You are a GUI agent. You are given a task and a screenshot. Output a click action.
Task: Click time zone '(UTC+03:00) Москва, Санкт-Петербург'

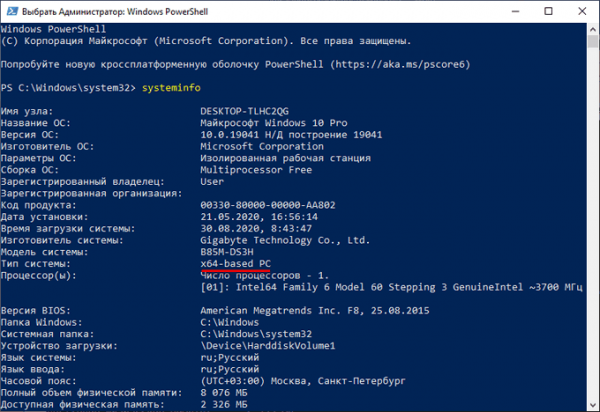point(303,381)
